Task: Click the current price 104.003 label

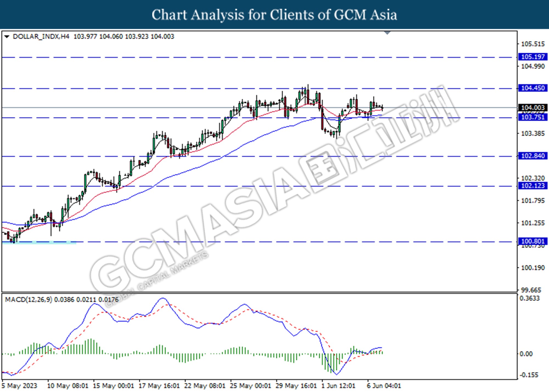Action: click(x=533, y=108)
